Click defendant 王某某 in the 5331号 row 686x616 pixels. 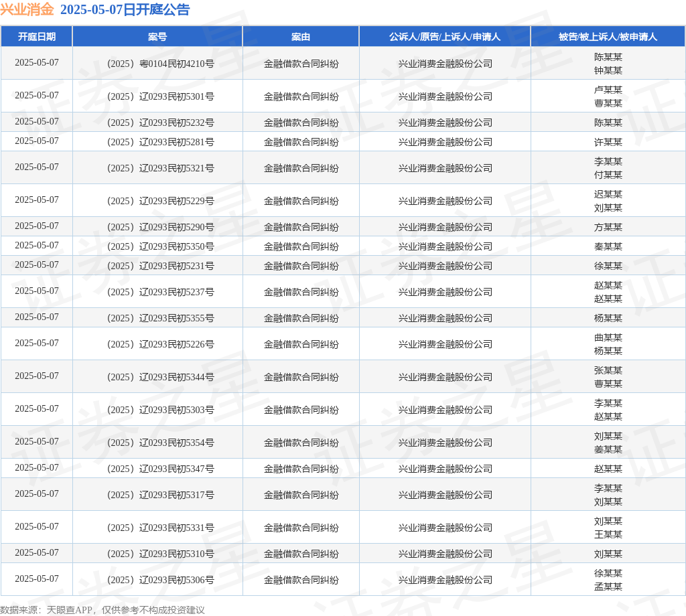tap(608, 535)
